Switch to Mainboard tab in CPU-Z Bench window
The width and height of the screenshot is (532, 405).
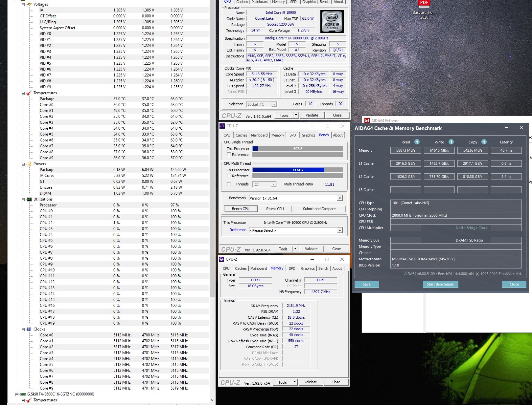pos(259,135)
